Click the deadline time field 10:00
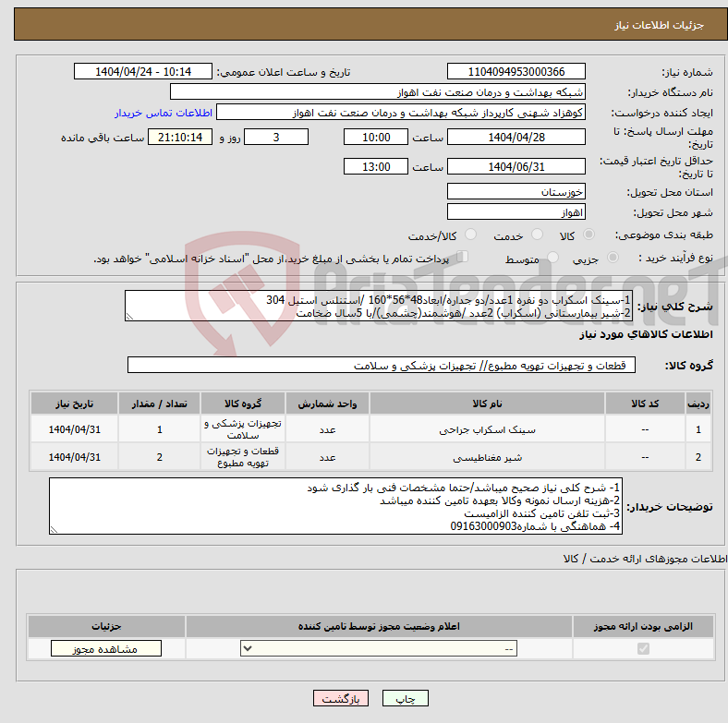 376,137
